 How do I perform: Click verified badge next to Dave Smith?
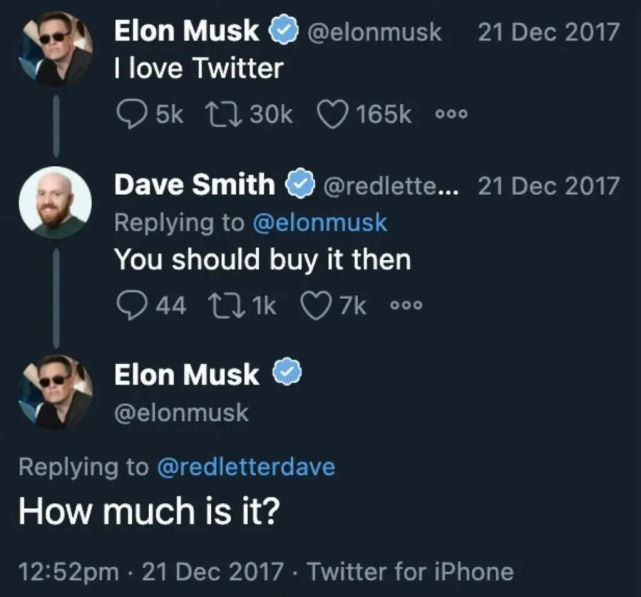(x=298, y=184)
